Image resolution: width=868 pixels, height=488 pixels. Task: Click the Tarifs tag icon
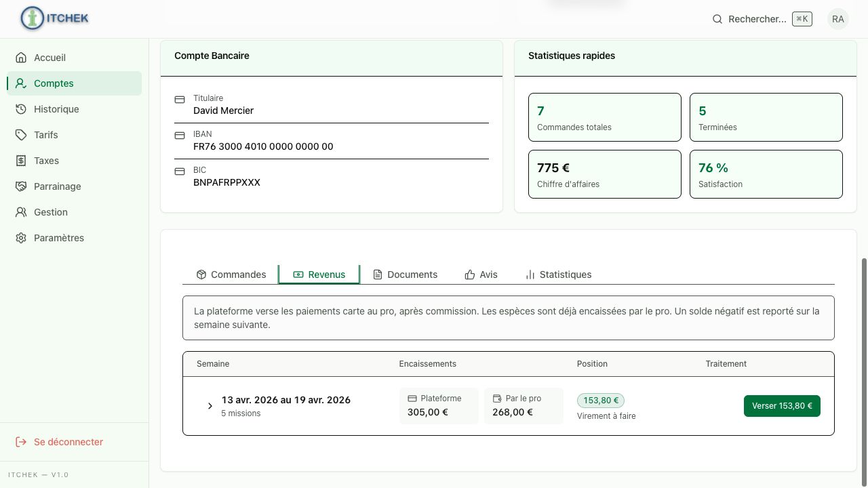[21, 135]
